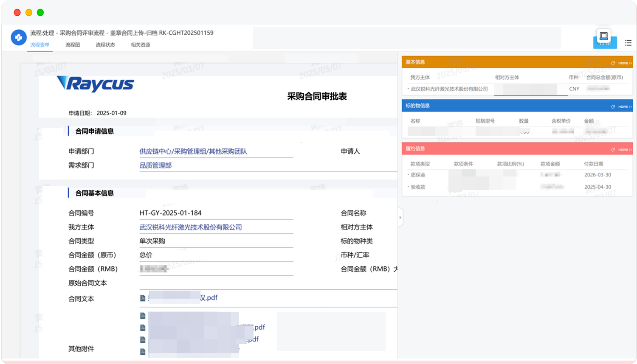This screenshot has height=364, width=637.
Task: Switch to the 相关资源 tab
Action: [141, 45]
